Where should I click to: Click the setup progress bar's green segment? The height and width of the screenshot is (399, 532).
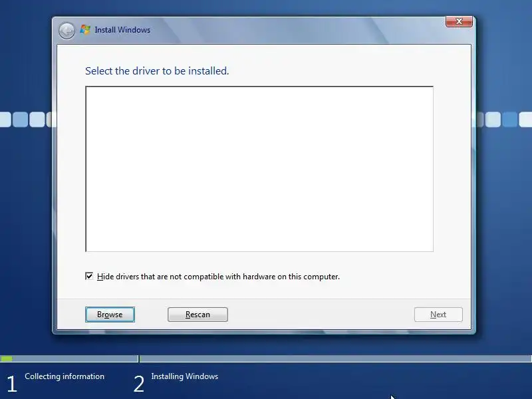(x=7, y=358)
